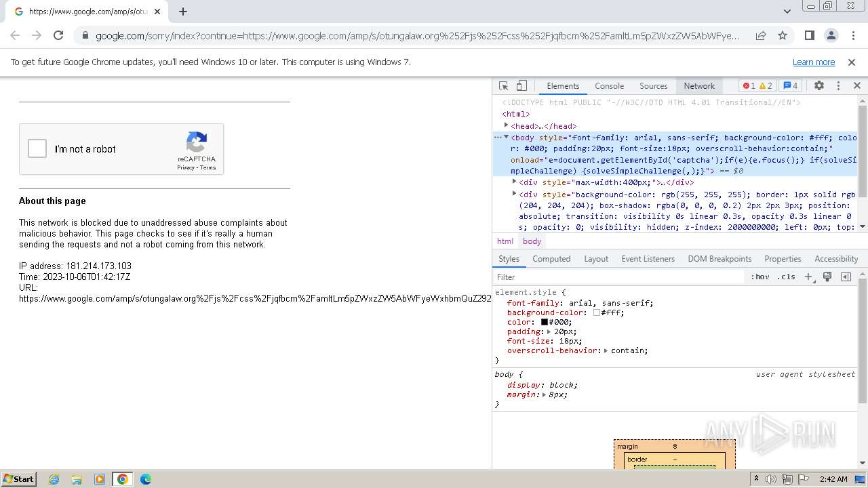Toggle the computed styles sidebar icon
Image resolution: width=868 pixels, height=488 pixels.
point(846,277)
